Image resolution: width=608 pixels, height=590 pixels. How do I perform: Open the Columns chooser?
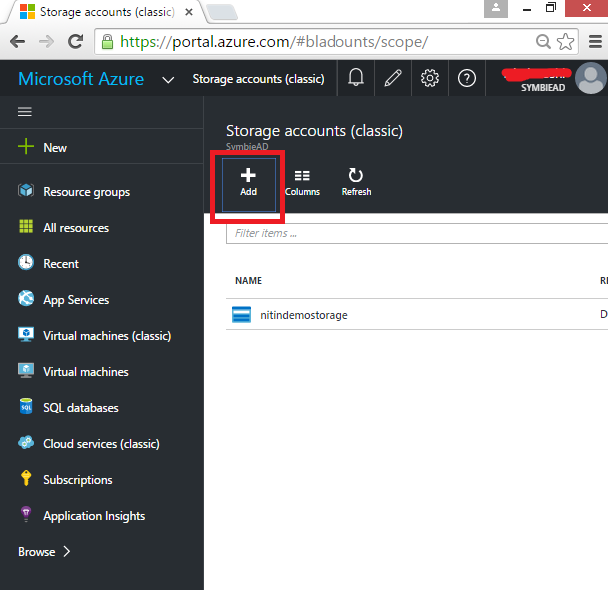(x=302, y=183)
